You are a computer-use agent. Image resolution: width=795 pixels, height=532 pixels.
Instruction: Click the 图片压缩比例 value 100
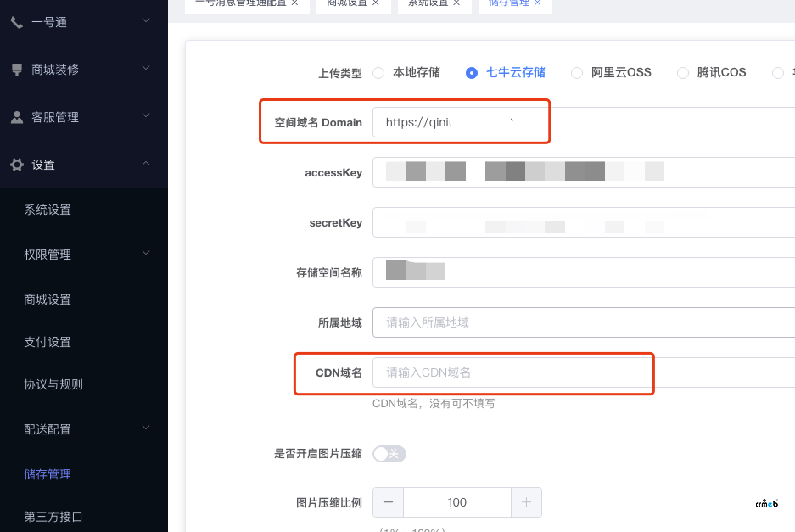[x=456, y=502]
